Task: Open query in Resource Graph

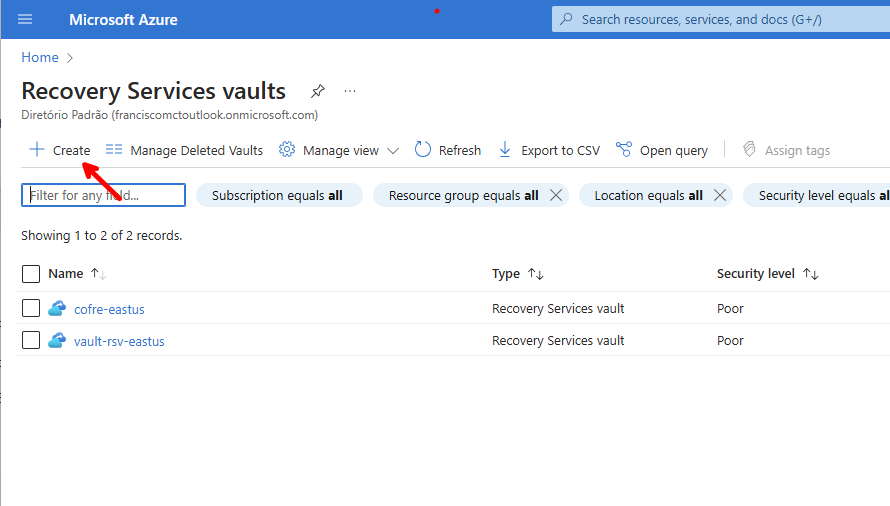Action: pos(662,150)
